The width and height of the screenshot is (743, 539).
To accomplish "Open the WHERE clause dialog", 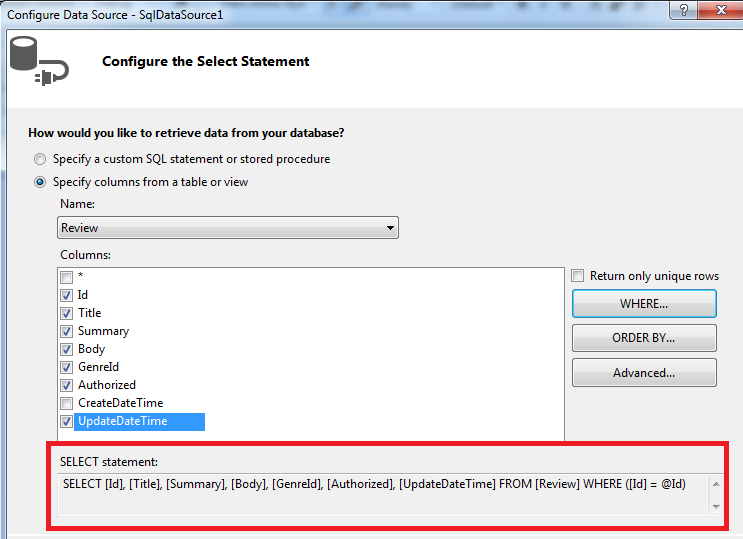I will click(644, 303).
